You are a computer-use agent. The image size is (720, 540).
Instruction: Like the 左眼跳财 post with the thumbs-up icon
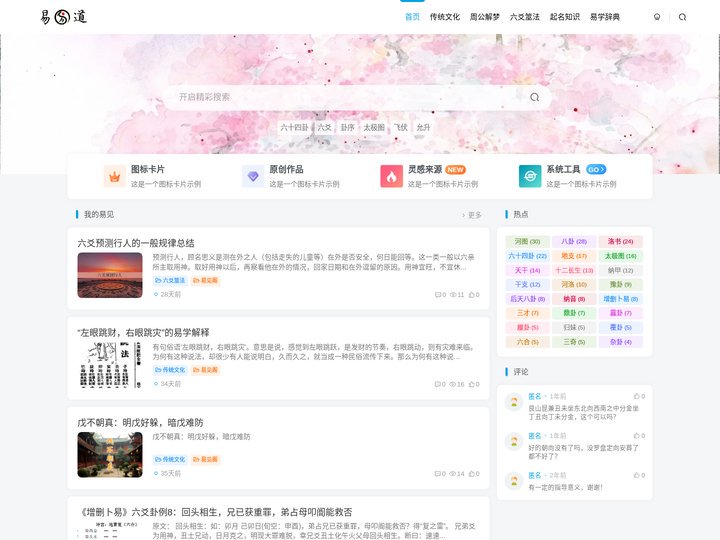pyautogui.click(x=472, y=384)
